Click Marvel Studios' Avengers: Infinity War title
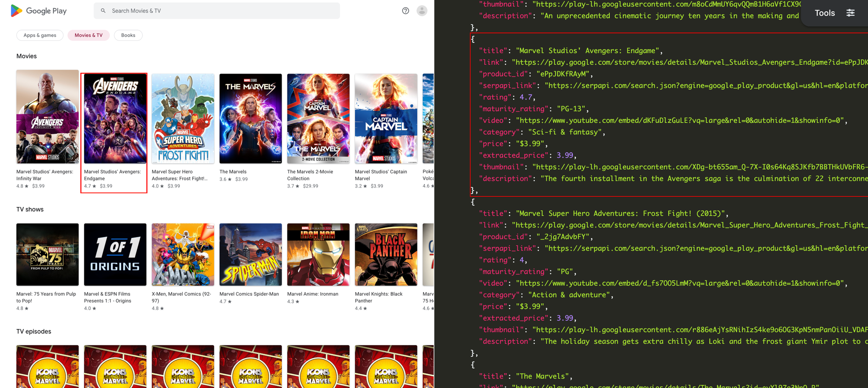This screenshot has height=388, width=868. pos(45,175)
